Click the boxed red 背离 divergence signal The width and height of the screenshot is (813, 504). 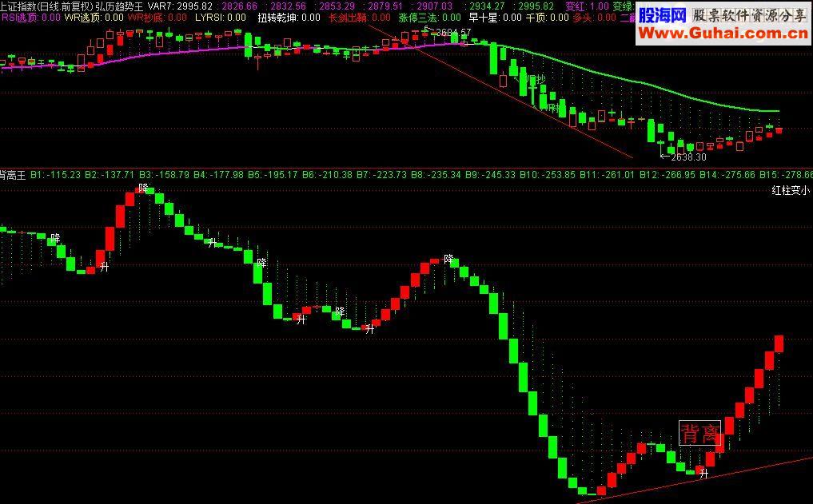pos(699,433)
